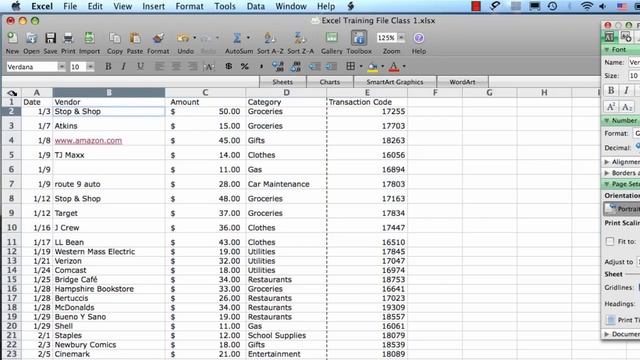Open the Sheets gallery tab
Viewport: 640px width, 360px height.
(x=282, y=82)
